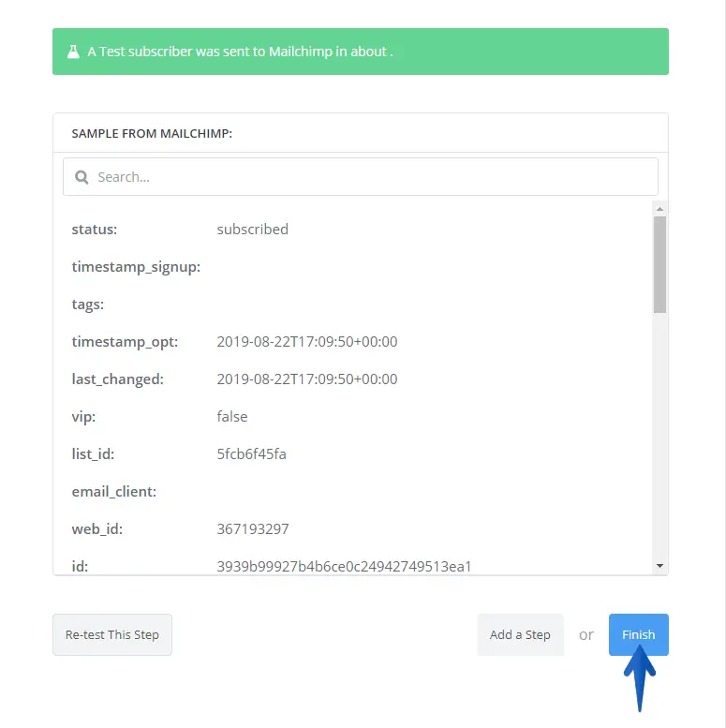Screen dimensions: 726x728
Task: Click the 'web_id:' label
Action: [97, 529]
